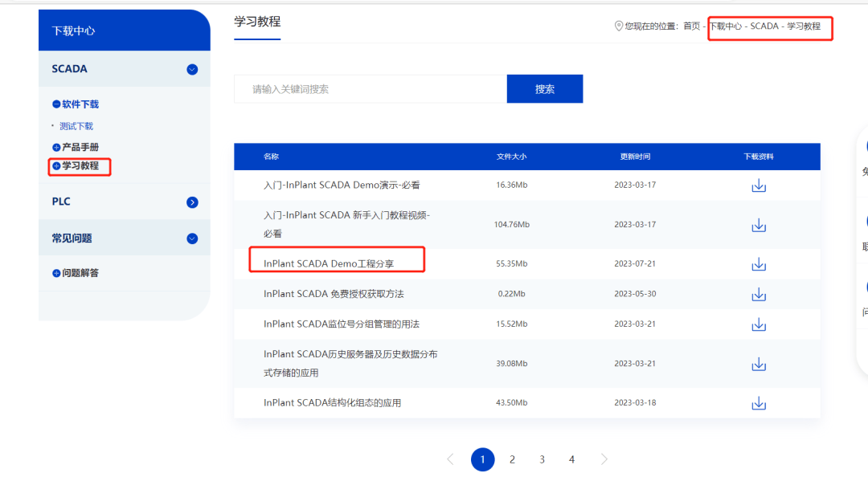Open 入门-InPlant SCADA 新手入门教程视频 entry
The image size is (868, 481).
(x=346, y=225)
